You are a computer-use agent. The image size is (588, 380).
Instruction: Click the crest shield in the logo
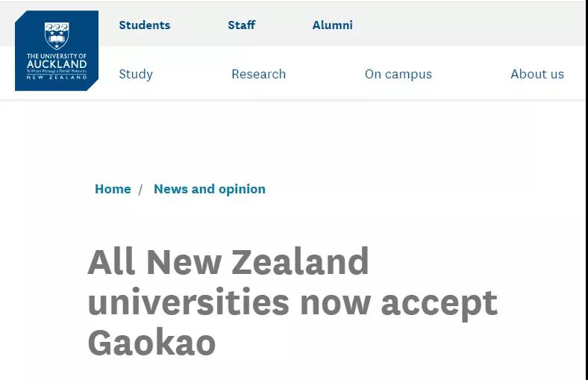tap(57, 36)
